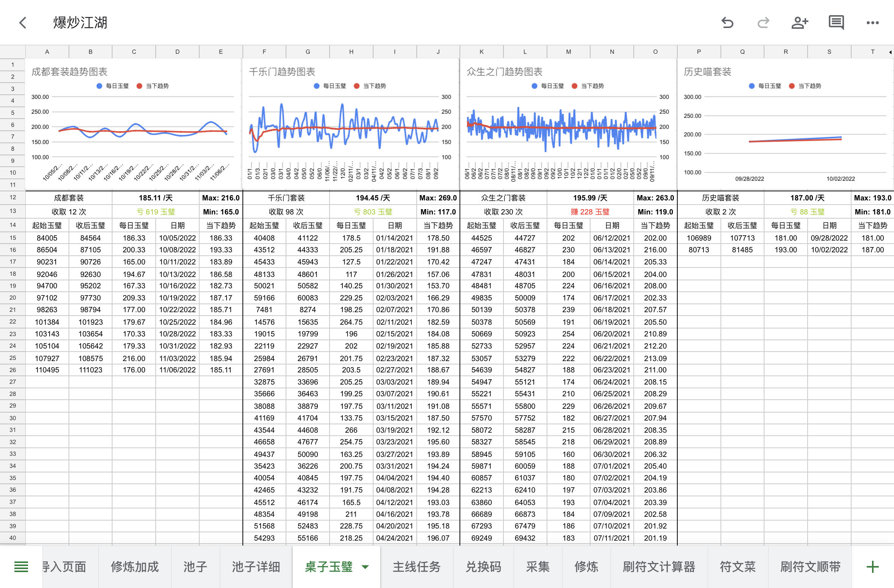894x588 pixels.
Task: Switch to the 采集 sheet tab
Action: click(538, 567)
